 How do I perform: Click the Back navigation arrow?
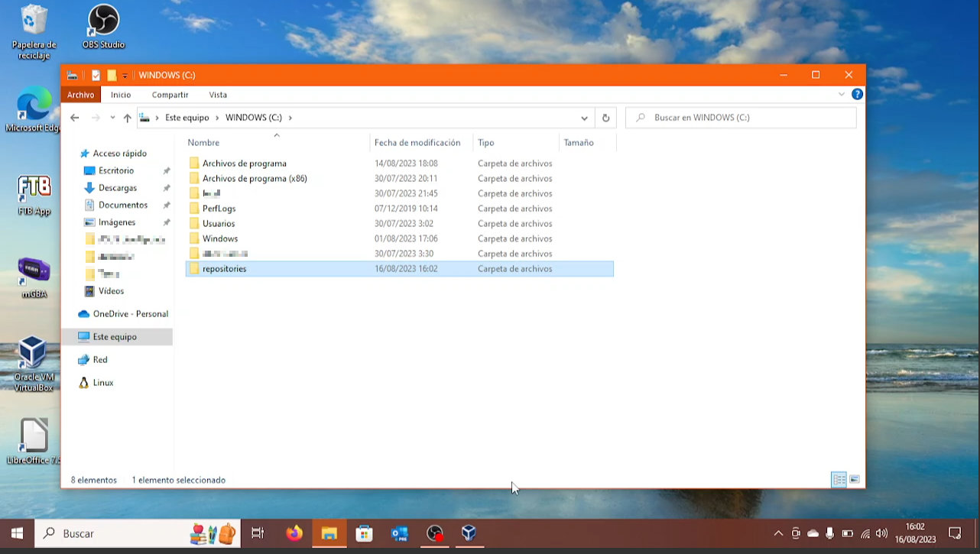pos(74,118)
